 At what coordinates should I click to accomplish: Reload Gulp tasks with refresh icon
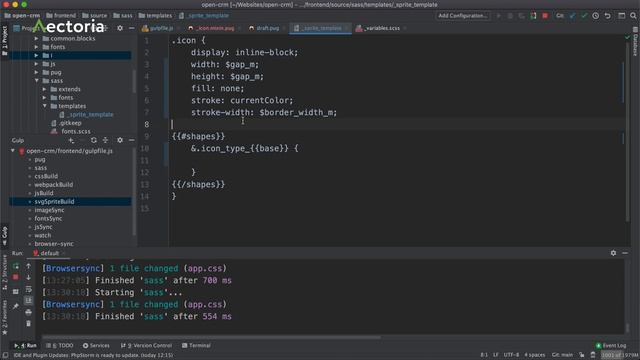(94, 140)
